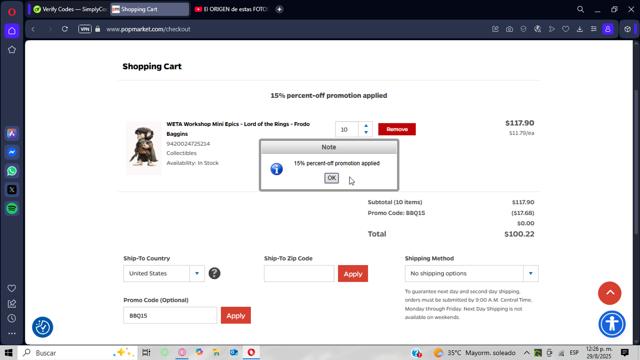Focus the Promo Code field with BBQ15
Image resolution: width=640 pixels, height=360 pixels.
coord(170,316)
